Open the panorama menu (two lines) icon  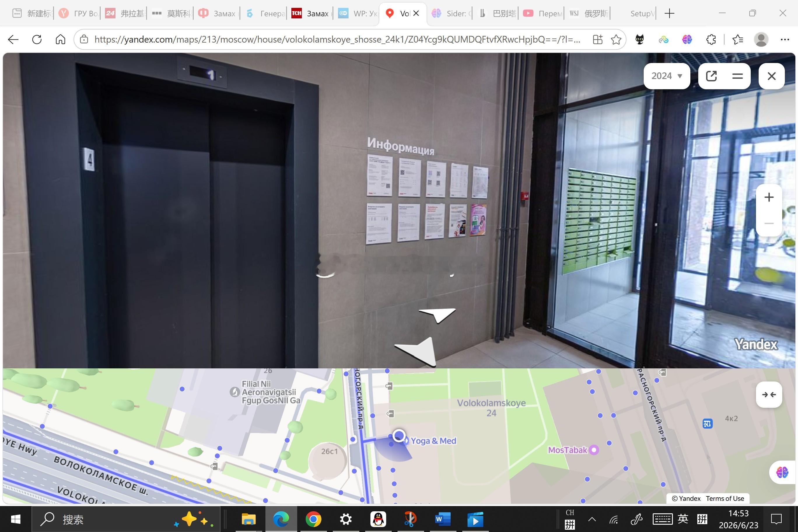tap(737, 76)
